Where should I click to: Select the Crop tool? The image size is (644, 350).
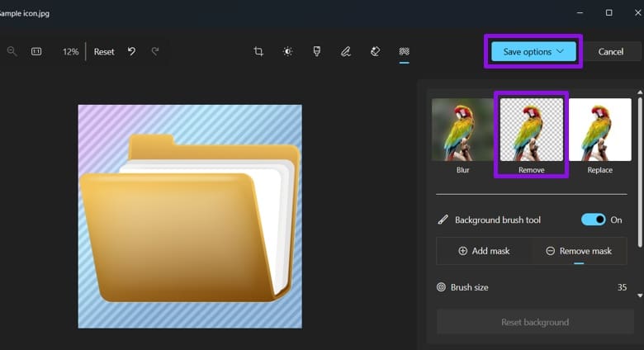258,51
